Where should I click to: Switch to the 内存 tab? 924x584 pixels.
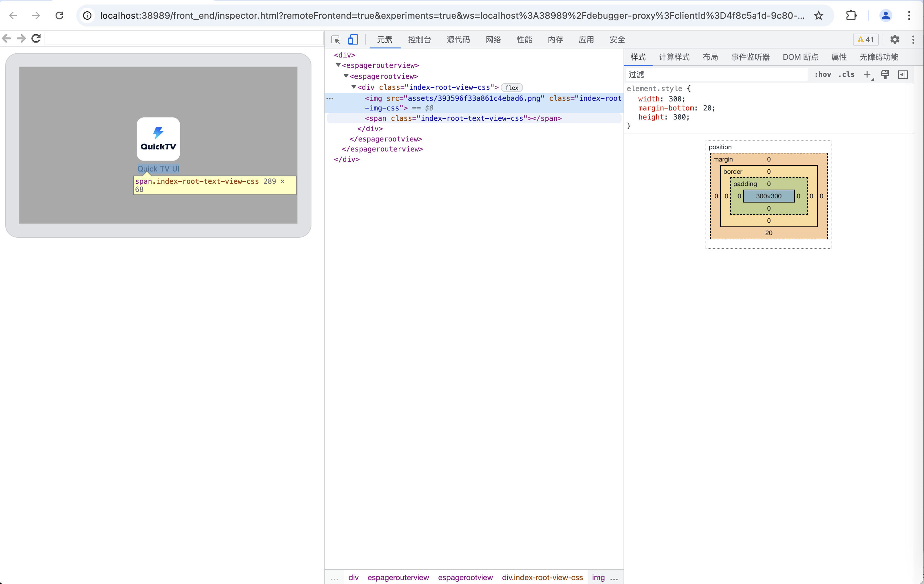point(555,39)
